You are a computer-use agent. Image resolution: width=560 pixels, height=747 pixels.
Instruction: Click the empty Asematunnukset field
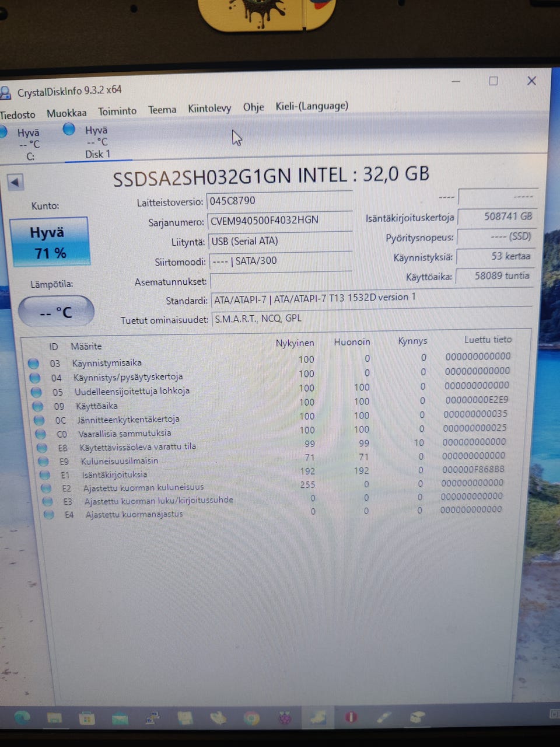point(280,281)
